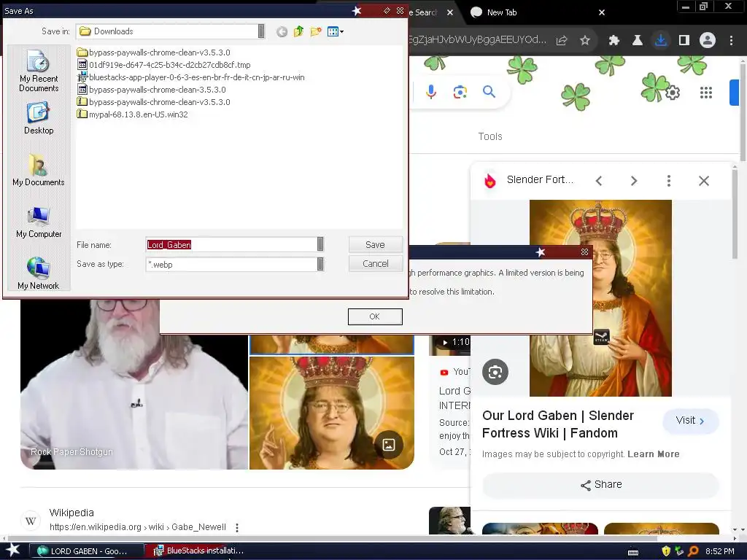Open Chrome three-dot menu
Image resolution: width=747 pixels, height=560 pixels.
(731, 41)
